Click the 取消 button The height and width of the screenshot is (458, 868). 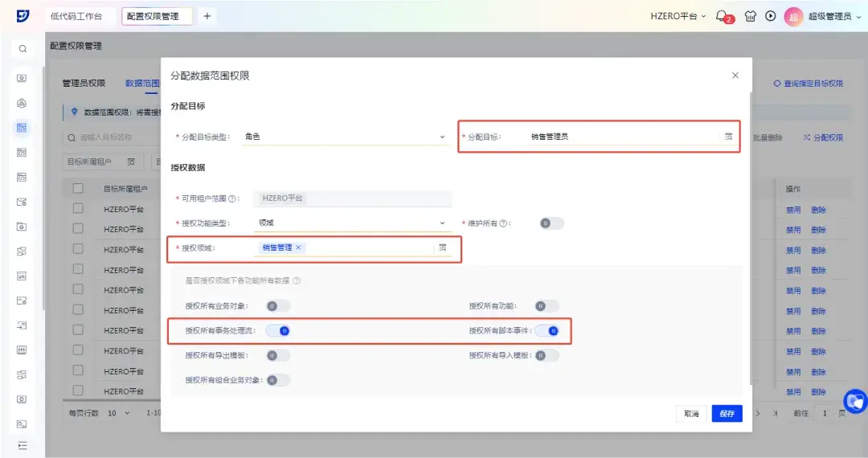[x=691, y=413]
